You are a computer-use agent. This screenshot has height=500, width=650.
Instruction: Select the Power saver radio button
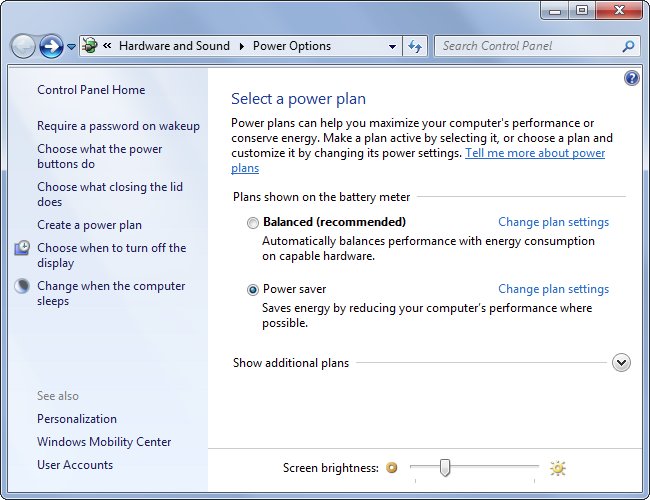pyautogui.click(x=252, y=290)
